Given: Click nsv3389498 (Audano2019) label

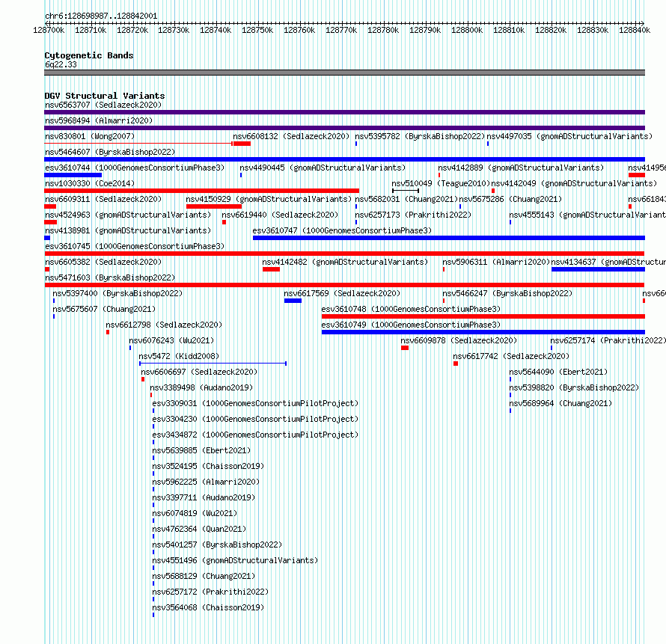Looking at the screenshot, I should click(x=201, y=387).
